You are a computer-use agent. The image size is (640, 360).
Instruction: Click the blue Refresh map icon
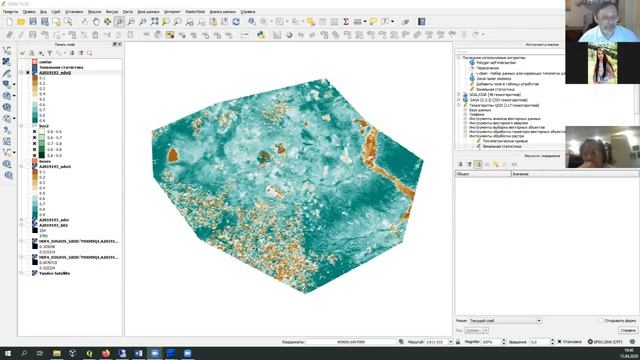[236, 22]
